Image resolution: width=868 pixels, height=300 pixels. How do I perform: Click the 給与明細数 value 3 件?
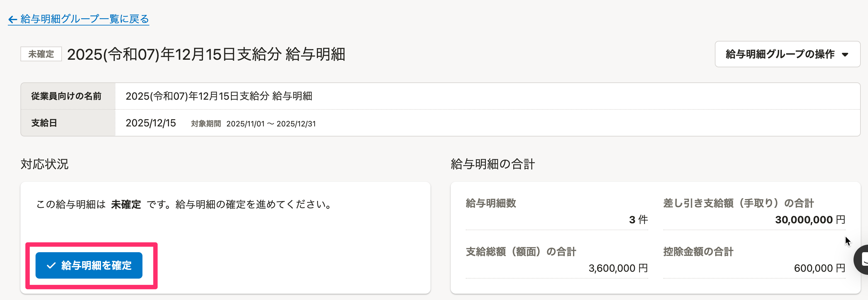pyautogui.click(x=638, y=220)
